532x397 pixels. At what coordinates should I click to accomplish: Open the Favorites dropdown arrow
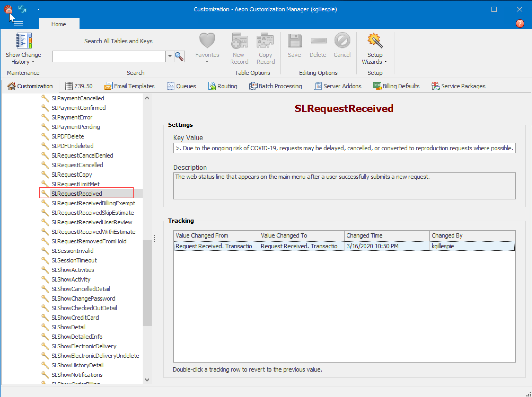(x=207, y=61)
